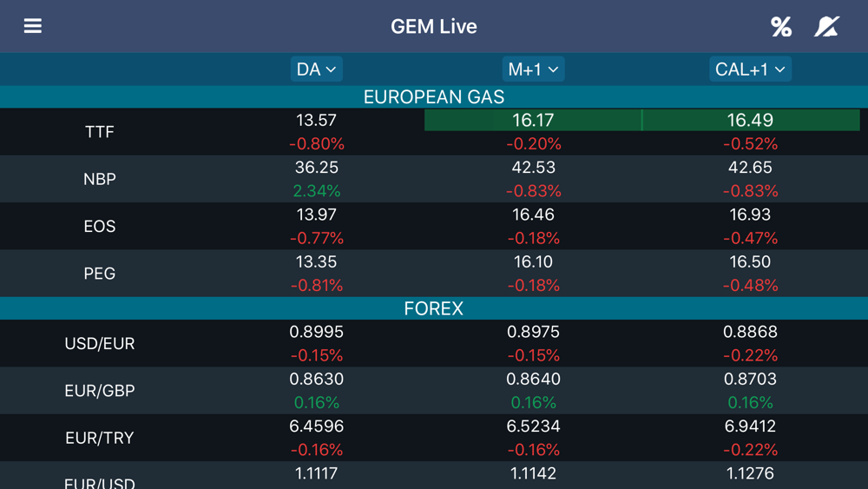The width and height of the screenshot is (868, 489).
Task: Select the FOREX section header
Action: click(434, 308)
